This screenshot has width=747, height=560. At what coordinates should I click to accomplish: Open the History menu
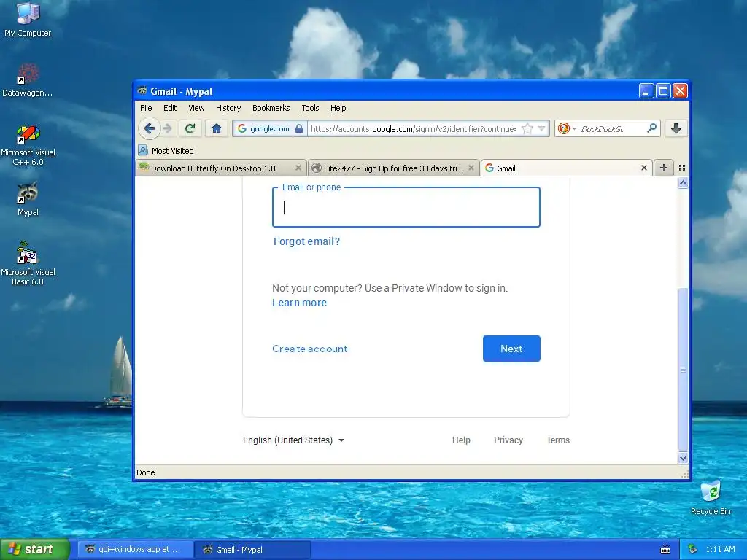click(x=228, y=108)
